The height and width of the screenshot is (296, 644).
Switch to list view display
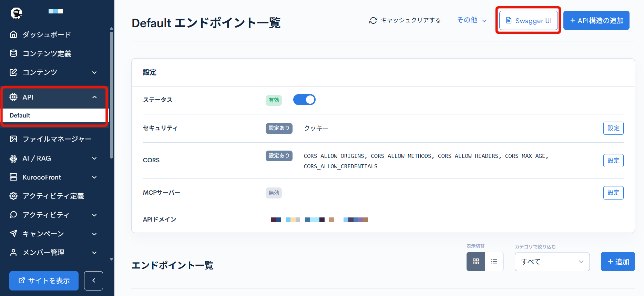coord(494,262)
